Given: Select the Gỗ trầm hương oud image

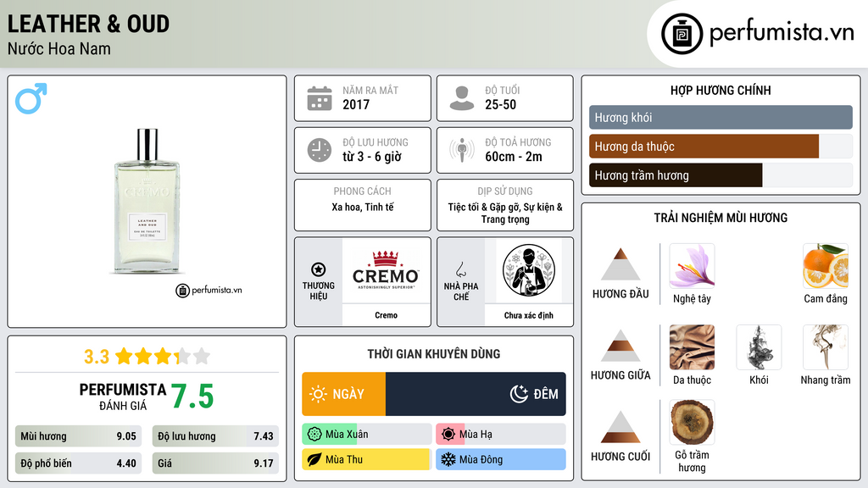Looking at the screenshot, I should click(692, 423).
